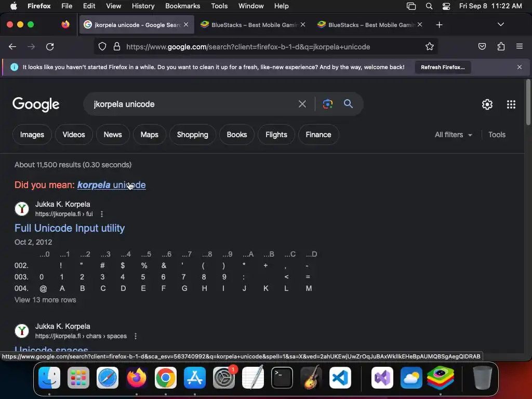Open the Tools menu in menu bar
The height and width of the screenshot is (399, 532).
click(219, 6)
